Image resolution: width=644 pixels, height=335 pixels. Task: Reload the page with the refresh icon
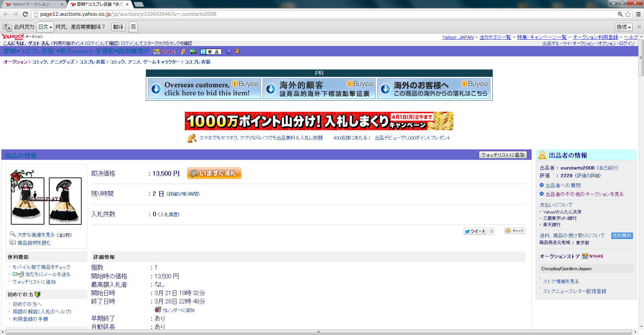(25, 14)
